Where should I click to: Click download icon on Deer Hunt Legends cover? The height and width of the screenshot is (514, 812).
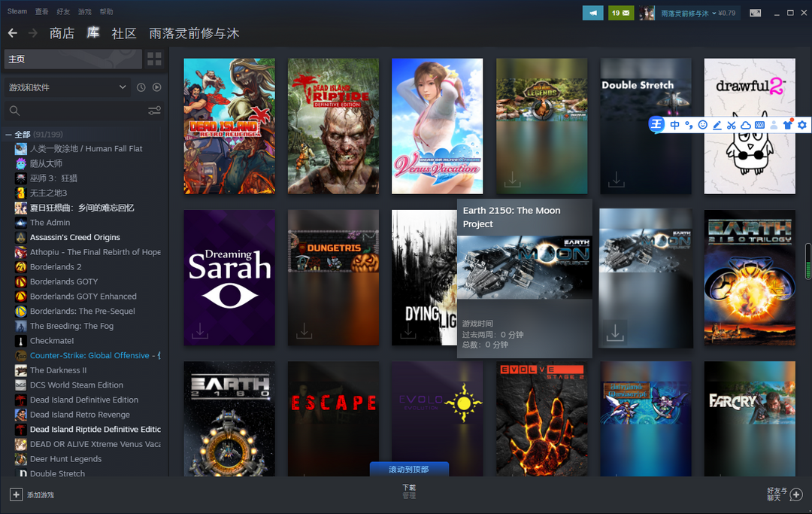click(x=512, y=179)
